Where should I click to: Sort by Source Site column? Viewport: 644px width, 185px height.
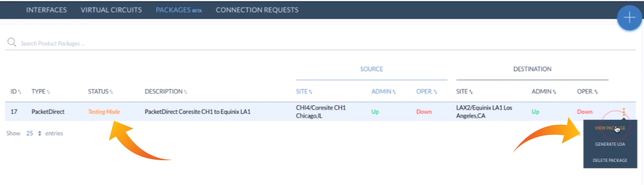304,92
